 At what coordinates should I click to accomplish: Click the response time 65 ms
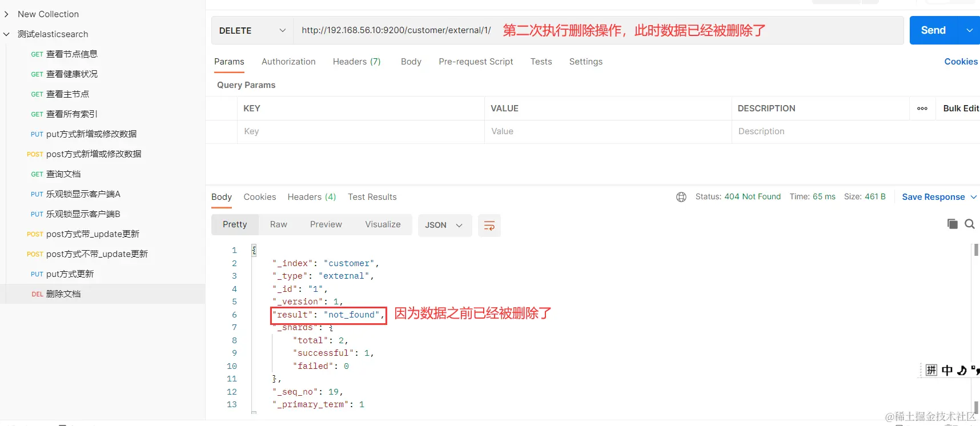click(824, 196)
